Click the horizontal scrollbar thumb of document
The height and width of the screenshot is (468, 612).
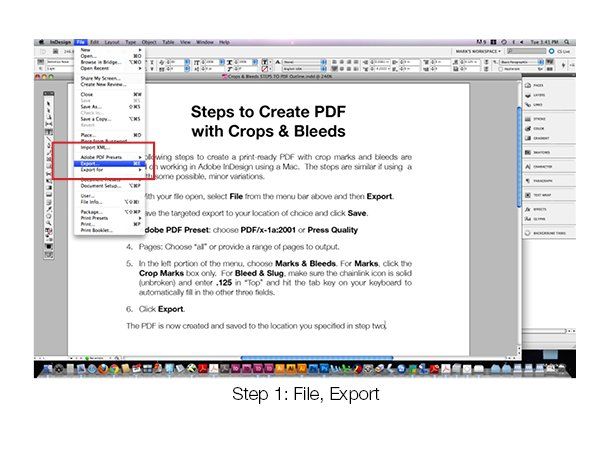[317, 358]
